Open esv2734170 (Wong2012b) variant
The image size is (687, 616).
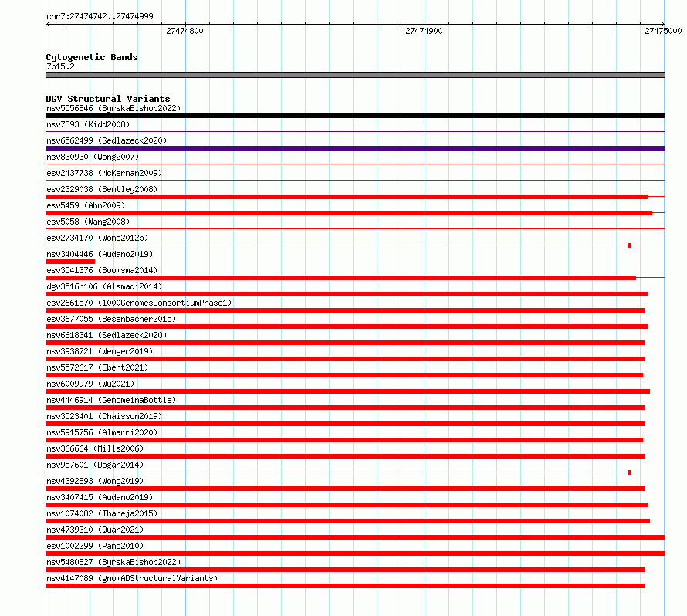coord(97,238)
